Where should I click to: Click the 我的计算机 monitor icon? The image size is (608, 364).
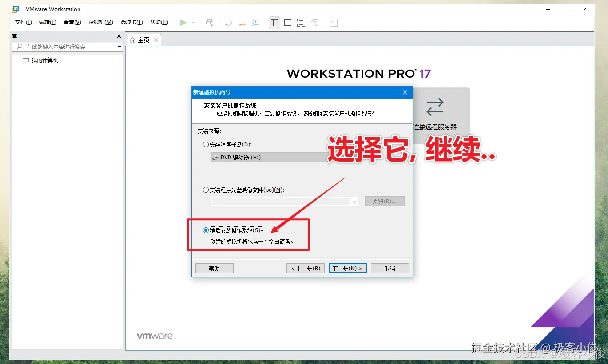click(26, 60)
